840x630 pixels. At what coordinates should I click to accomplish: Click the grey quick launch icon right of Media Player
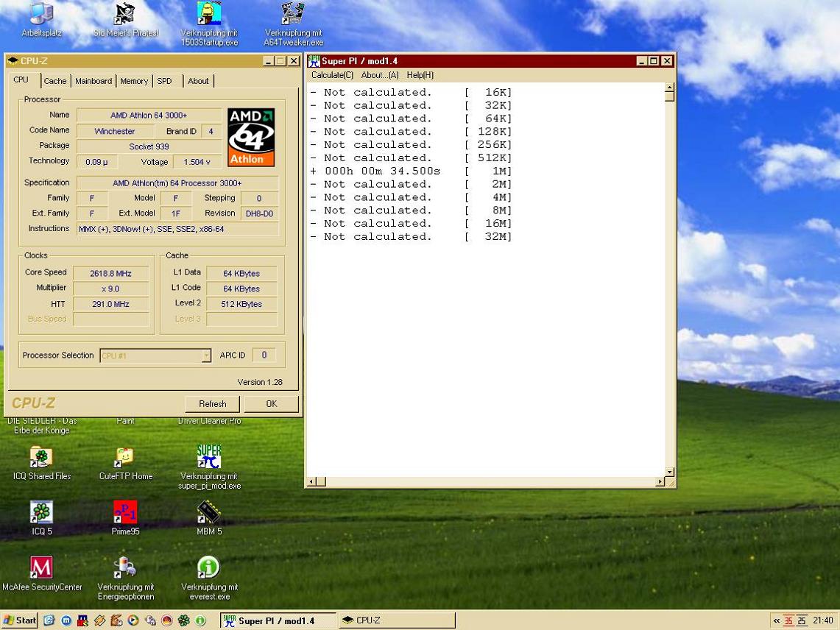150,620
